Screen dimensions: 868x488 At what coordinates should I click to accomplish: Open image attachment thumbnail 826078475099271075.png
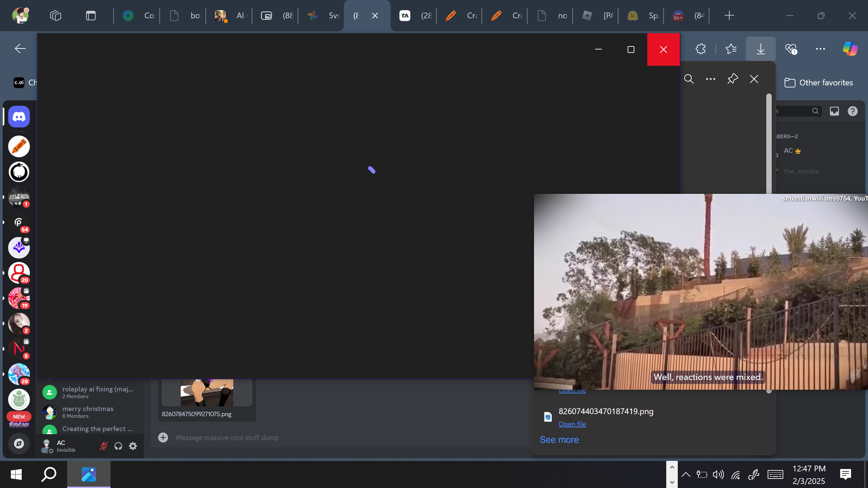tap(207, 392)
